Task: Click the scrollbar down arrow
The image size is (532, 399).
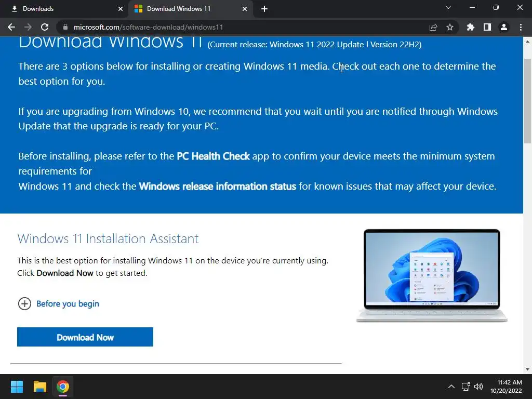Action: click(x=527, y=369)
